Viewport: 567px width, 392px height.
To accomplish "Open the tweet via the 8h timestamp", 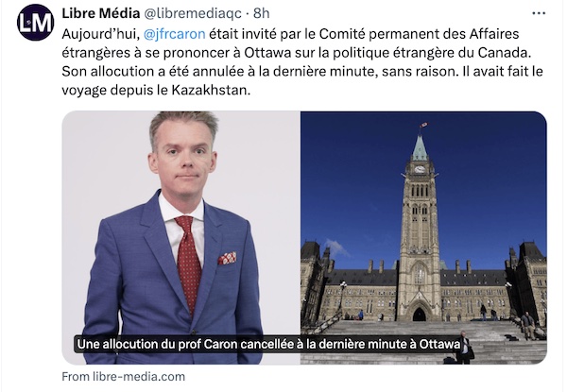I will click(262, 13).
